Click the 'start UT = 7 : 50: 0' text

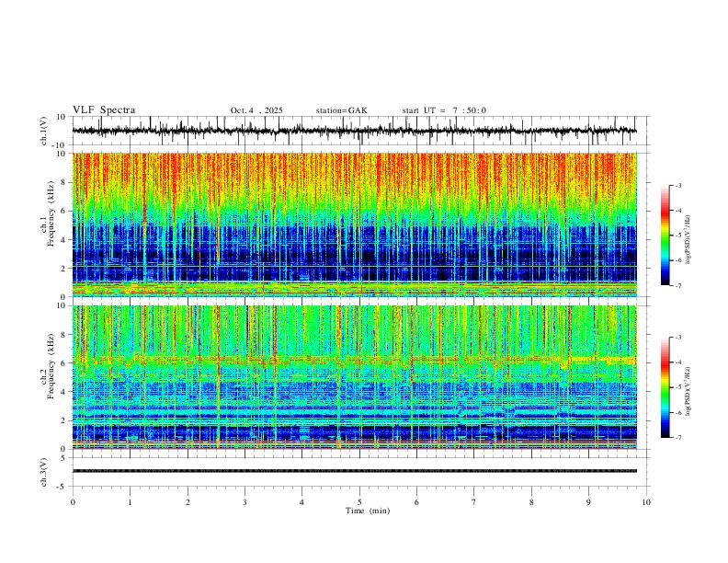pyautogui.click(x=444, y=110)
